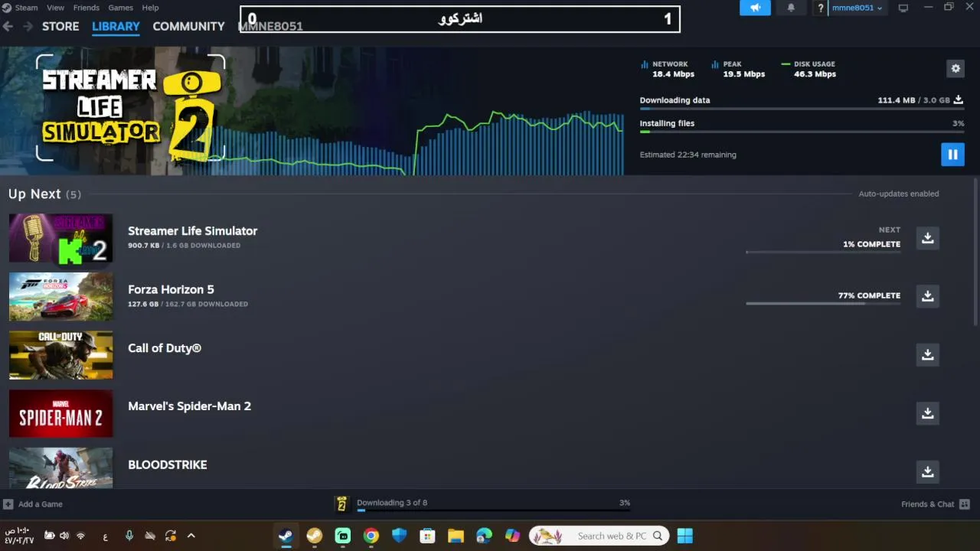Click Marvel's Spider-Man 2 thumbnail
The image size is (980, 551).
60,413
